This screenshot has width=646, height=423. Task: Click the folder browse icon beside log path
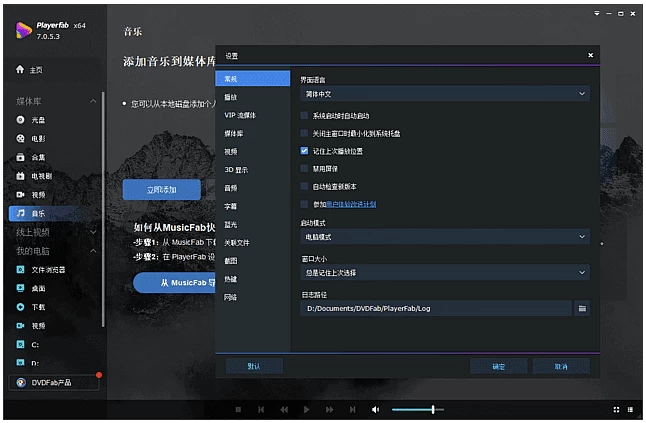pyautogui.click(x=582, y=309)
